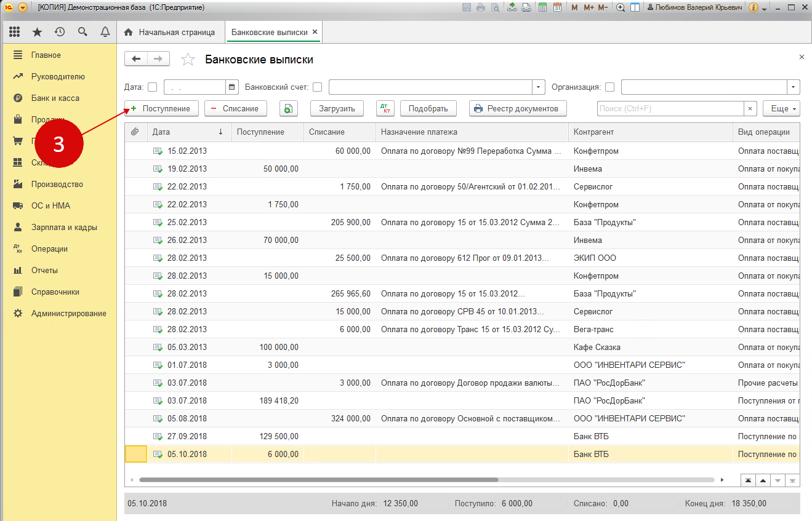Select the 324 000,00 Списание cell
The image size is (812, 521).
(x=339, y=419)
